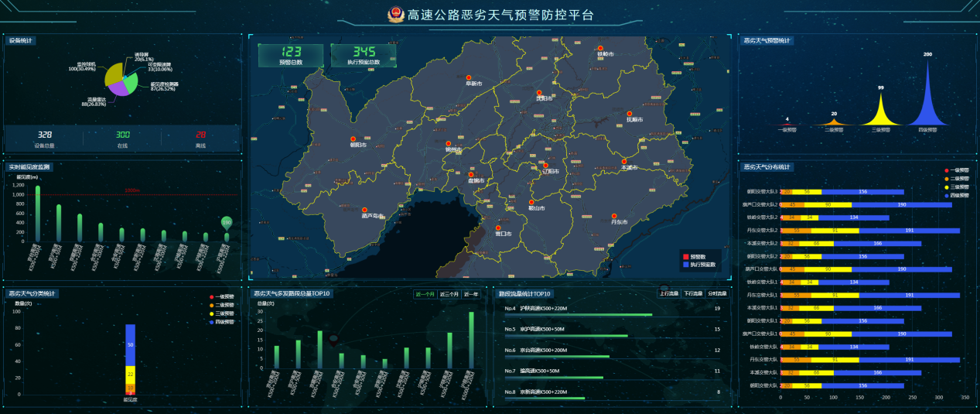This screenshot has width=980, height=414.
Task: Select the 本溪市 map marker
Action: pyautogui.click(x=625, y=161)
